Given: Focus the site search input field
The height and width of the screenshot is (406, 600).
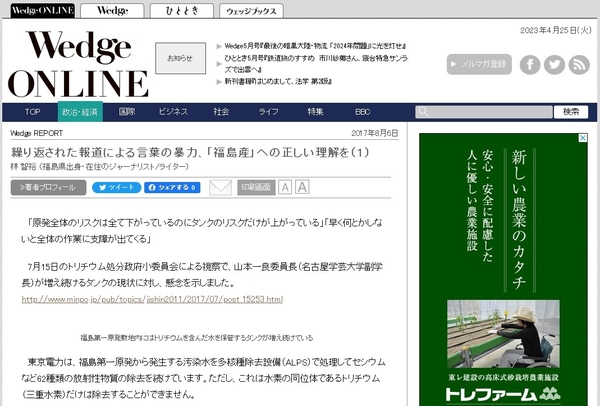Looking at the screenshot, I should (484, 112).
